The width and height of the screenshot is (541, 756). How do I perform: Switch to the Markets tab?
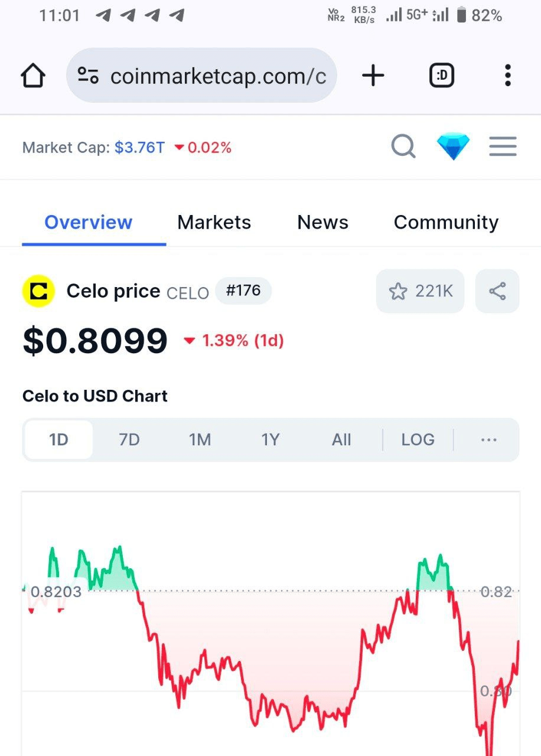click(214, 223)
